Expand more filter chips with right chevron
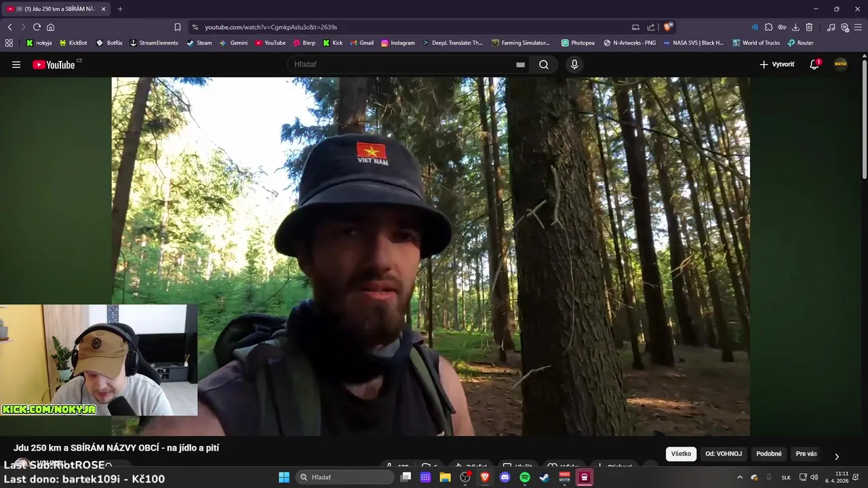The image size is (868, 488). [836, 456]
